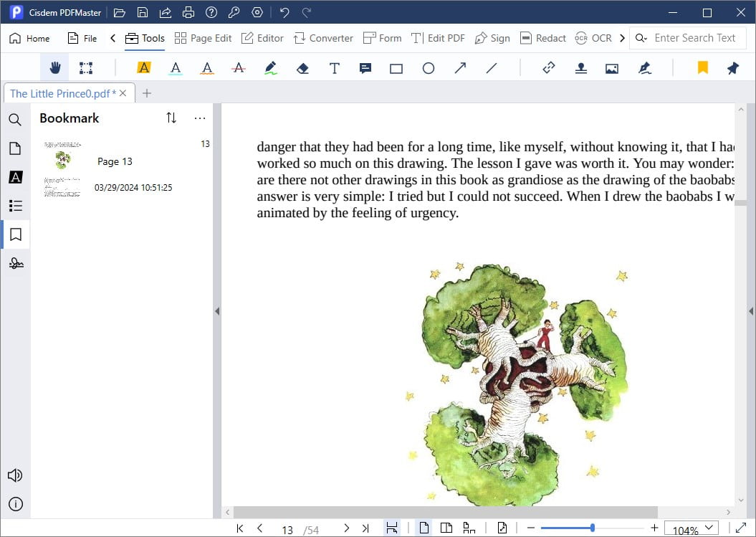
Task: Open the signatures sidebar panel
Action: pyautogui.click(x=16, y=263)
